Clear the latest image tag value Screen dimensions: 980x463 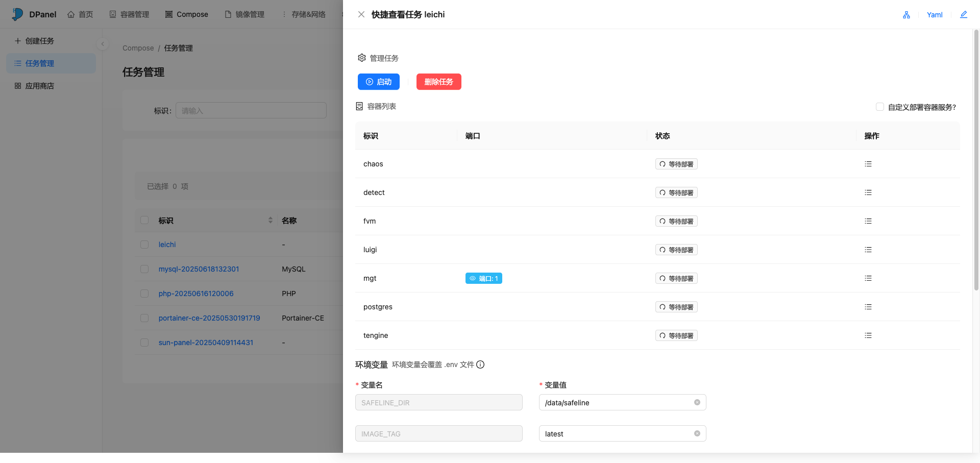click(697, 433)
